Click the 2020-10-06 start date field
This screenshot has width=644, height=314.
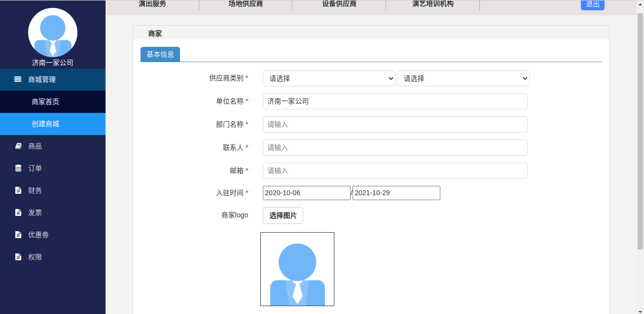coord(307,193)
